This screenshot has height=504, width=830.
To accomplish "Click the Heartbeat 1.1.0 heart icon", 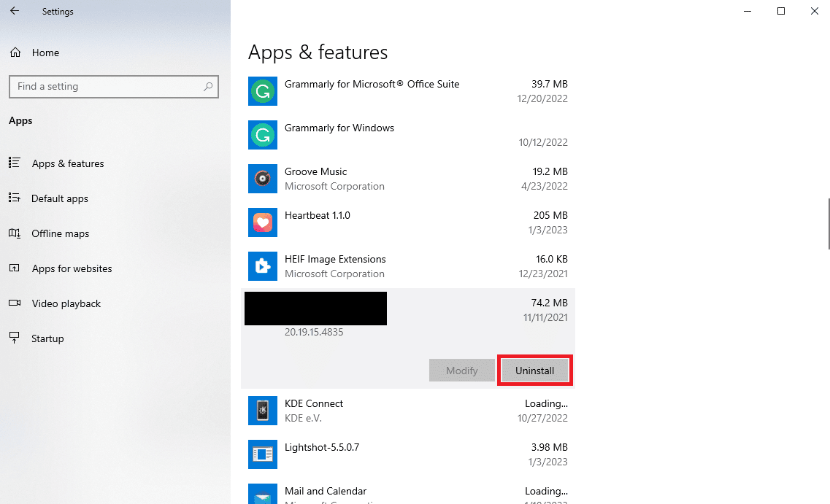I will (x=263, y=222).
